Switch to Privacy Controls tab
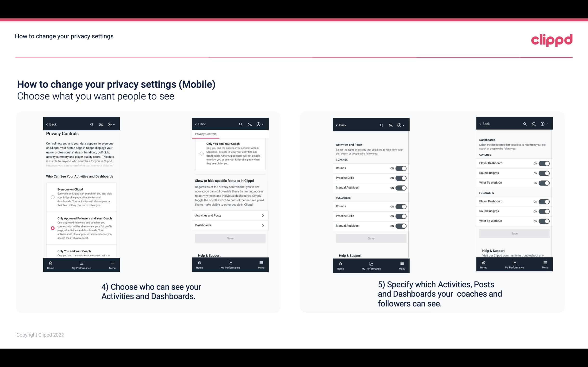 [x=205, y=134]
